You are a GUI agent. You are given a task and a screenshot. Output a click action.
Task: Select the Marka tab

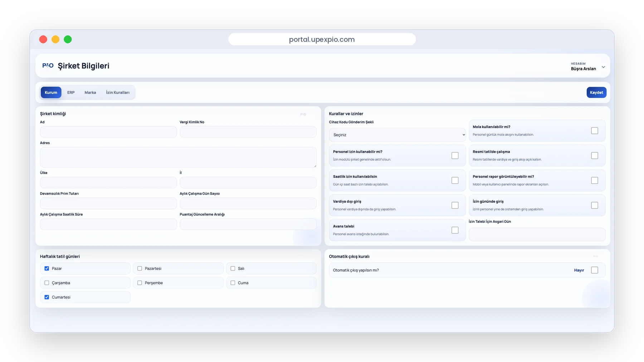pyautogui.click(x=90, y=92)
